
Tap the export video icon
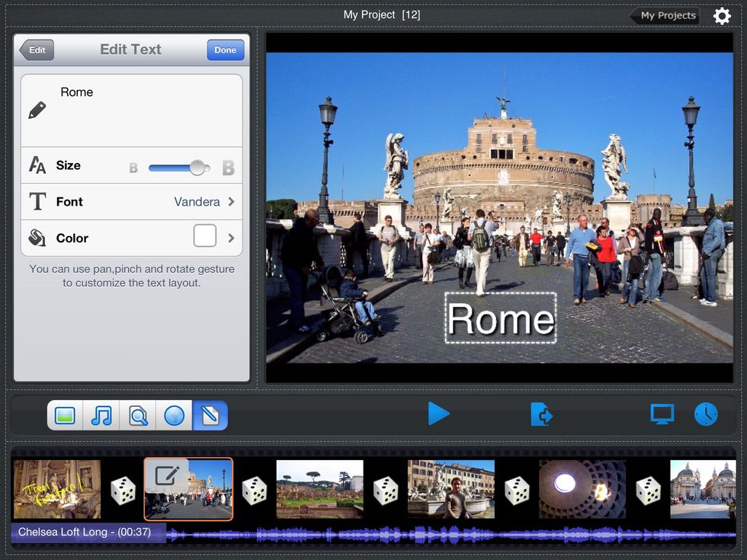pos(542,414)
